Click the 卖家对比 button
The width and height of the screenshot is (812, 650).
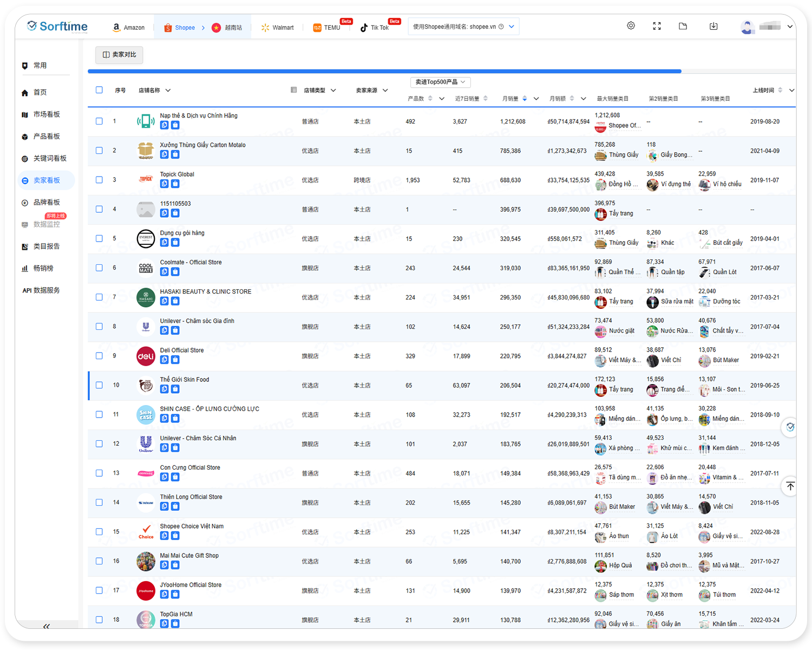point(119,55)
